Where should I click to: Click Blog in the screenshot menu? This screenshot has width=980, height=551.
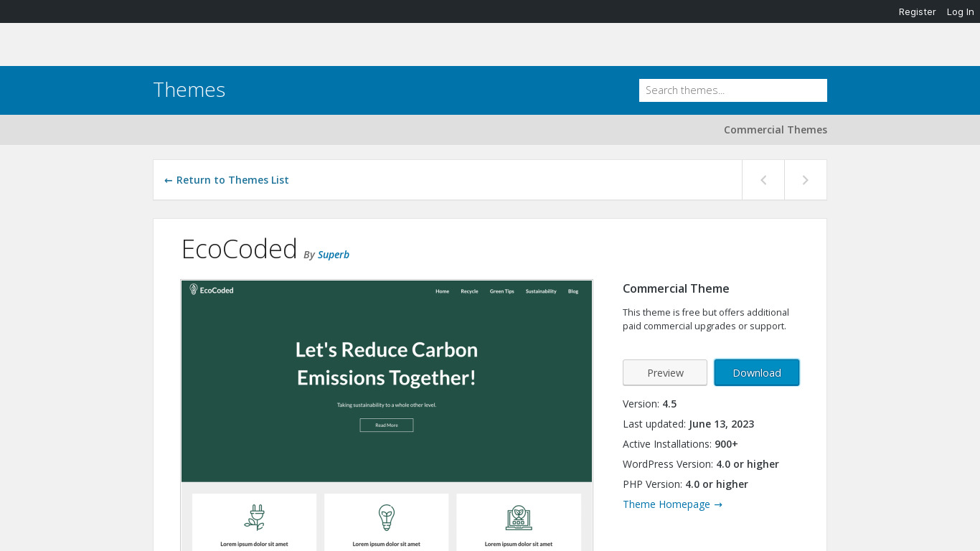573,291
